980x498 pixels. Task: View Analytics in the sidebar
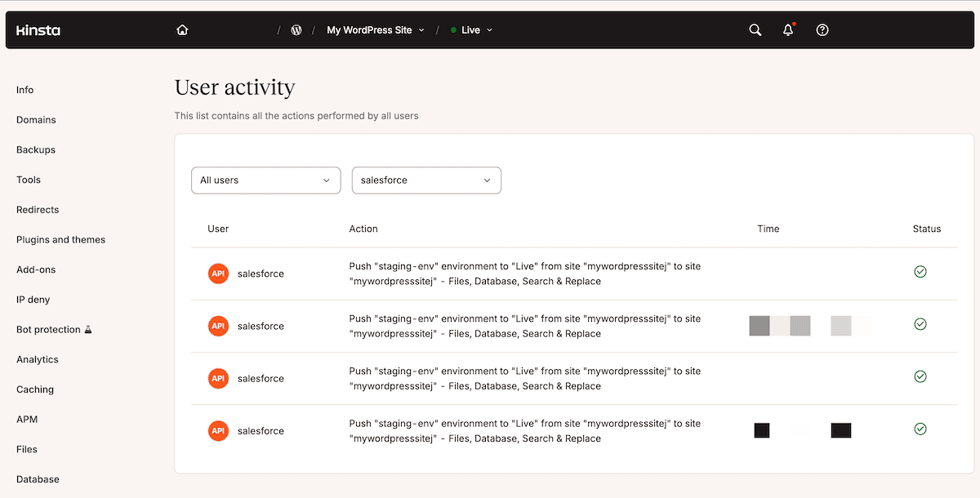38,359
